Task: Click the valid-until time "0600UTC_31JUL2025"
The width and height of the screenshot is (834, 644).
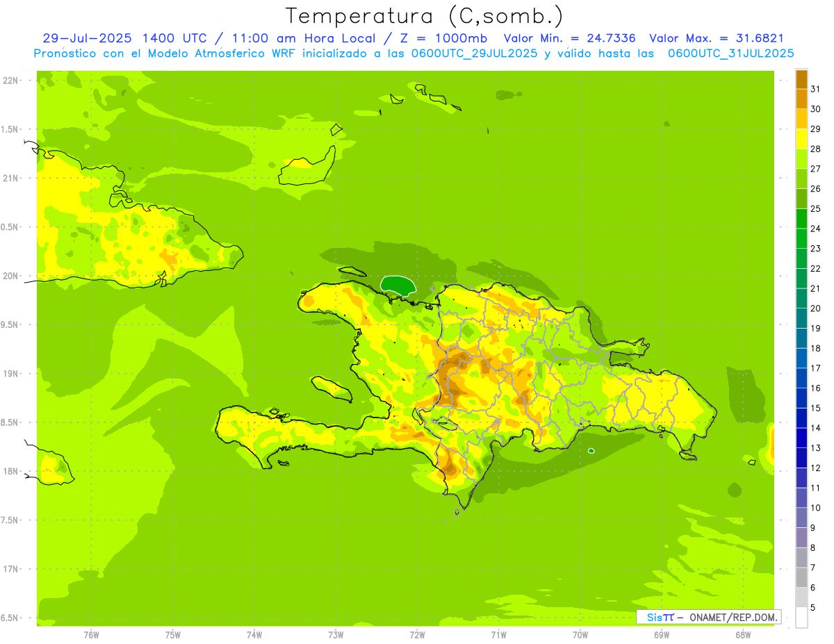Action: coord(730,53)
